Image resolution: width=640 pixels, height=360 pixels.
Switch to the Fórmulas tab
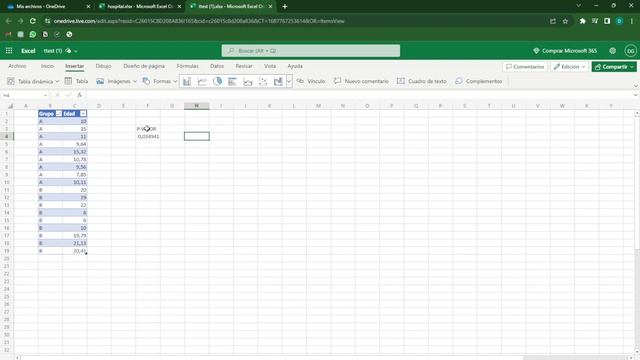tap(187, 66)
